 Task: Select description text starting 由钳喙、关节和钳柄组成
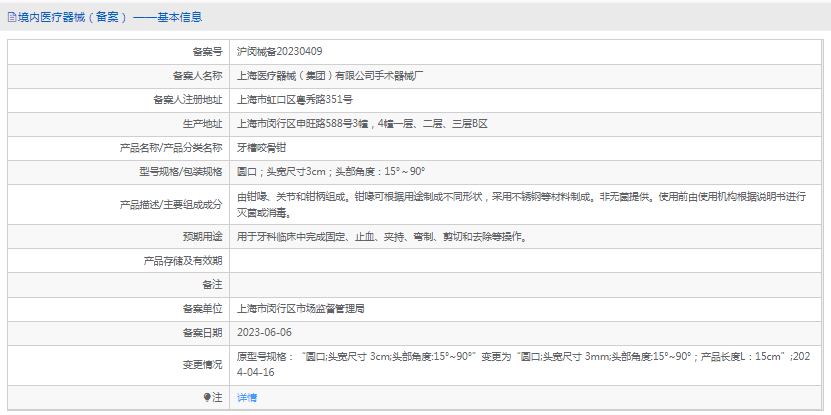point(522,205)
